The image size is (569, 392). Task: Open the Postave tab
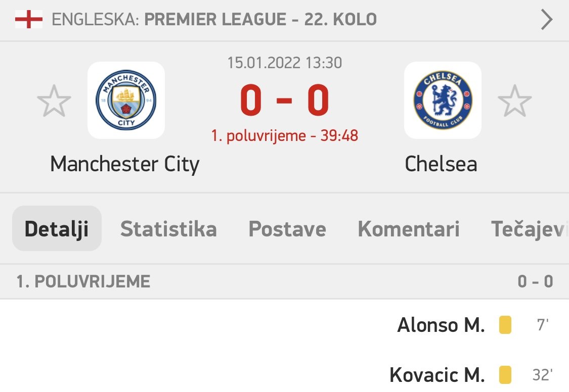[287, 229]
